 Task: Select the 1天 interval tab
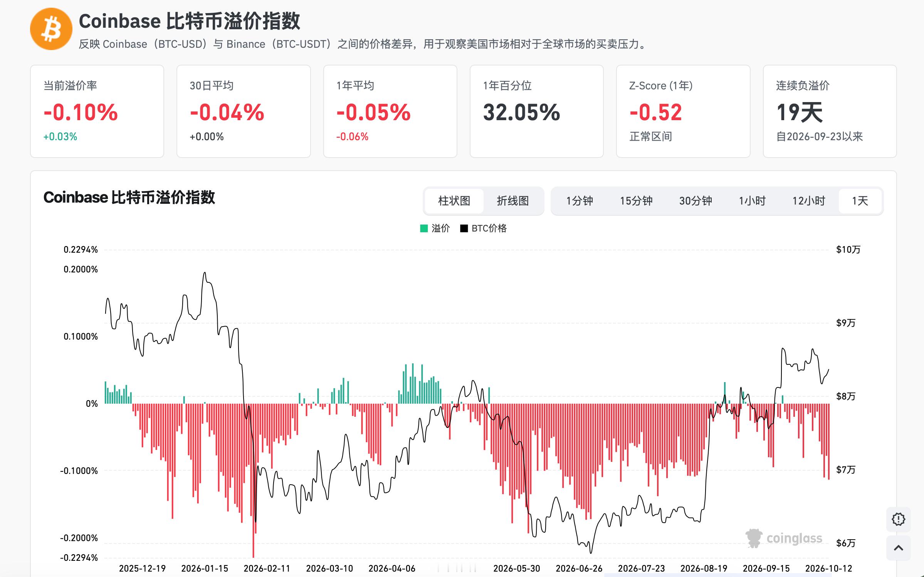[x=860, y=201]
